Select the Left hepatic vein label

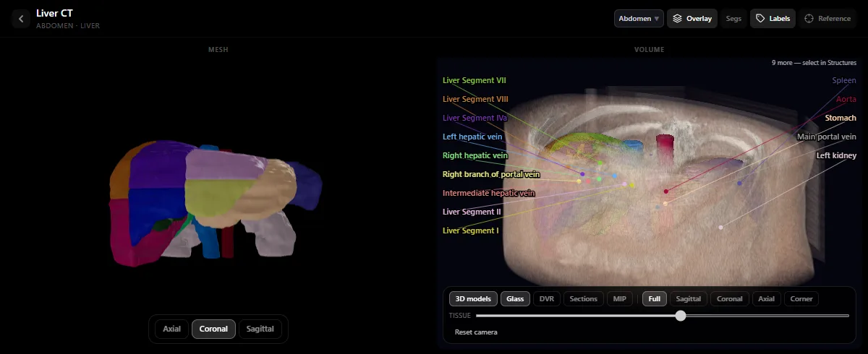point(472,137)
